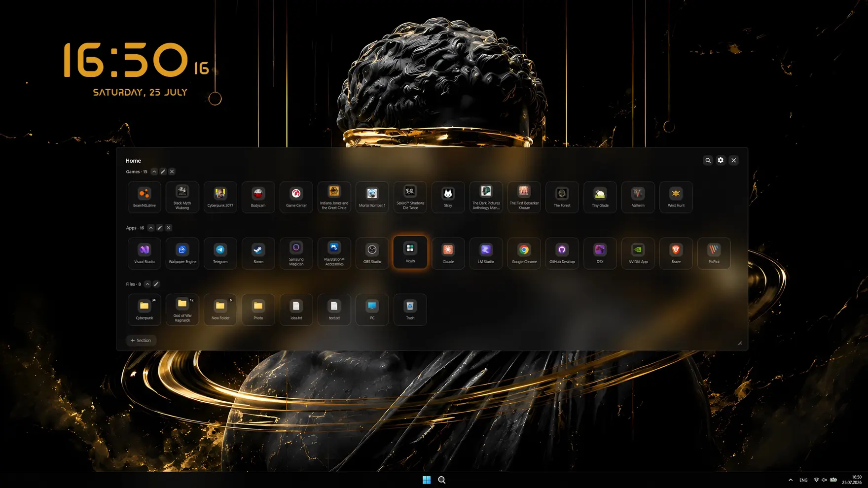
Task: Open the Steam app tile
Action: 258,253
